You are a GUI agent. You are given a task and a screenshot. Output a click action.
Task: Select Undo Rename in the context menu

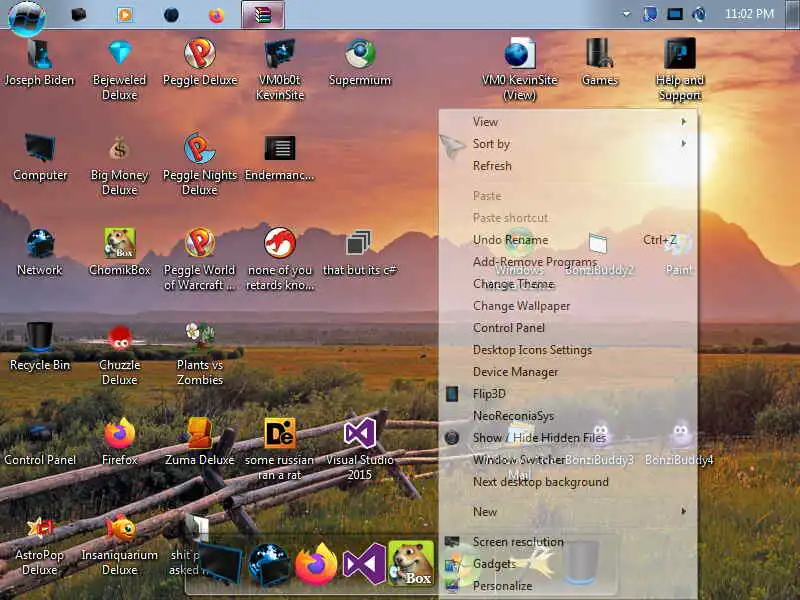tap(568, 240)
